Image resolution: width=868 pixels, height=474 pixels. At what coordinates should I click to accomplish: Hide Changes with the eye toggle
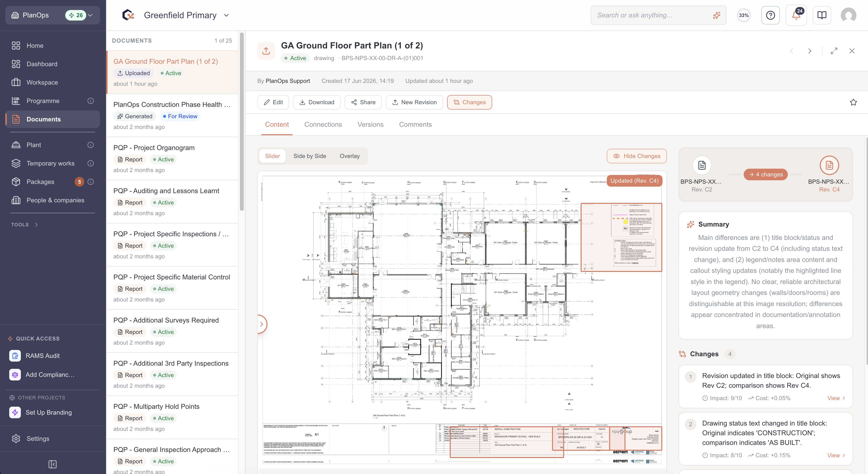click(637, 156)
